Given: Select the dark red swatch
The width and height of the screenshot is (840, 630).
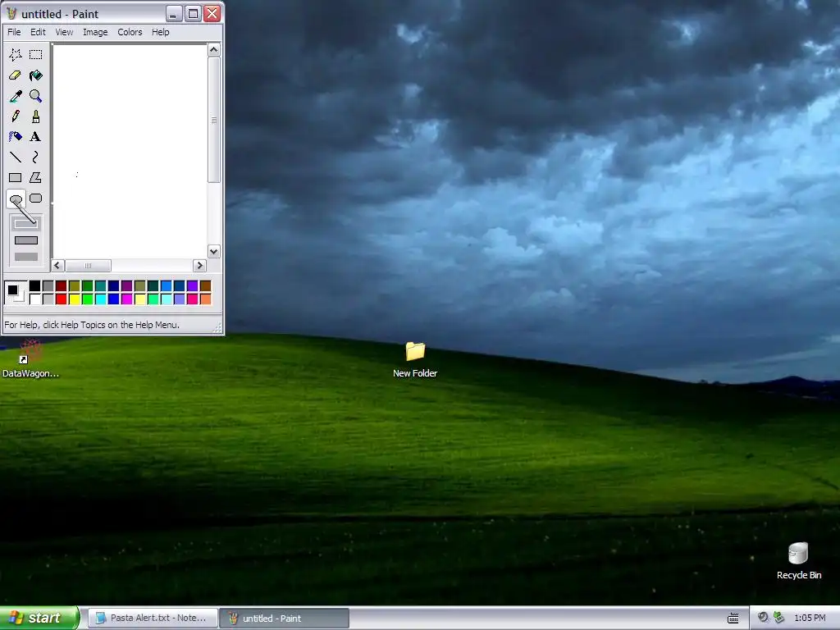Looking at the screenshot, I should pyautogui.click(x=61, y=286).
